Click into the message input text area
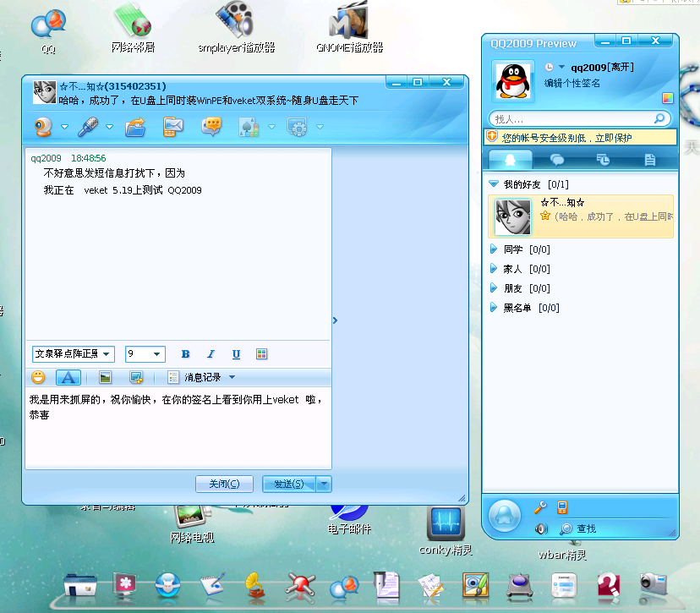This screenshot has height=613, width=700. click(178, 428)
